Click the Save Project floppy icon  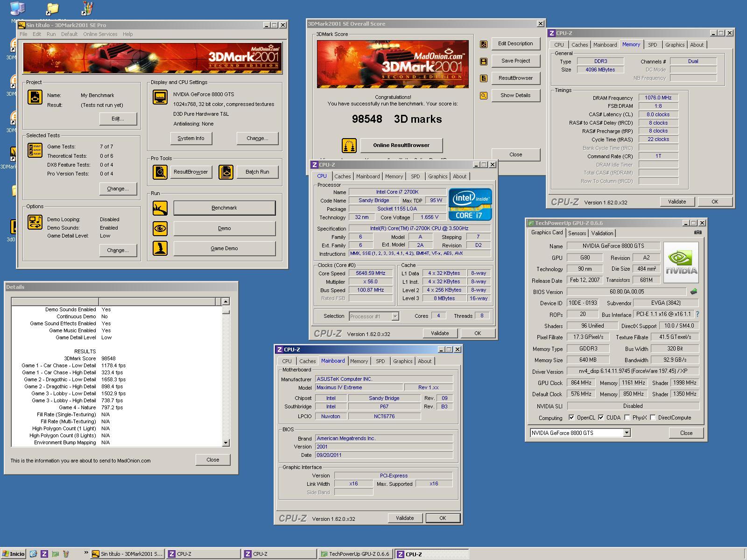pos(484,61)
